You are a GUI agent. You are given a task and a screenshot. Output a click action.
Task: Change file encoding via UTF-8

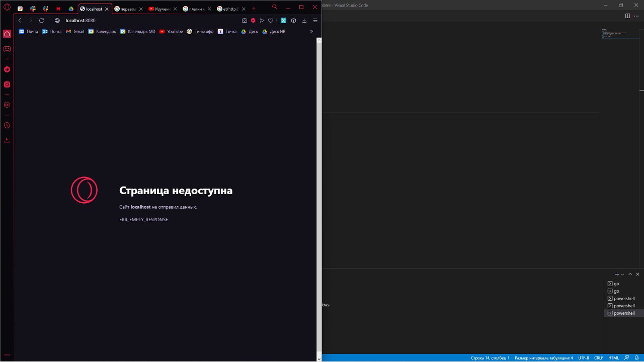click(584, 358)
